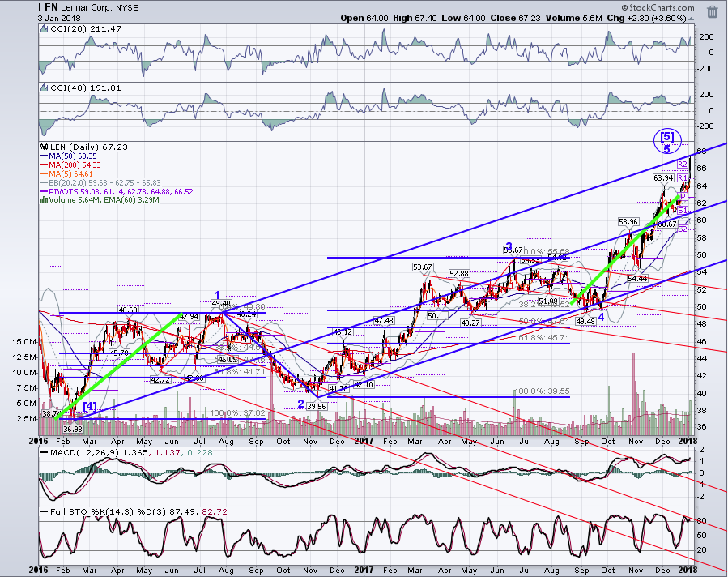Select the blue [4] wave label
Viewport: 728px width, 577px height.
(90, 407)
